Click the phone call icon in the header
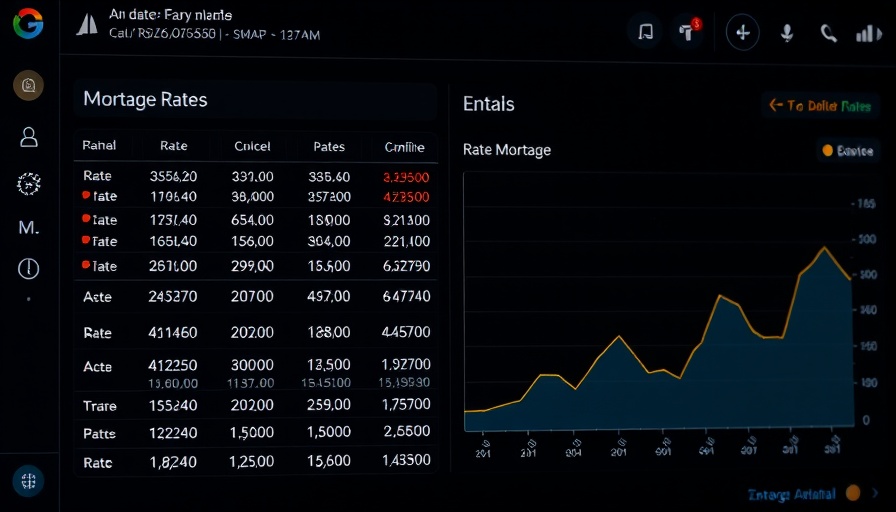Screen dimensions: 896x512 point(828,33)
